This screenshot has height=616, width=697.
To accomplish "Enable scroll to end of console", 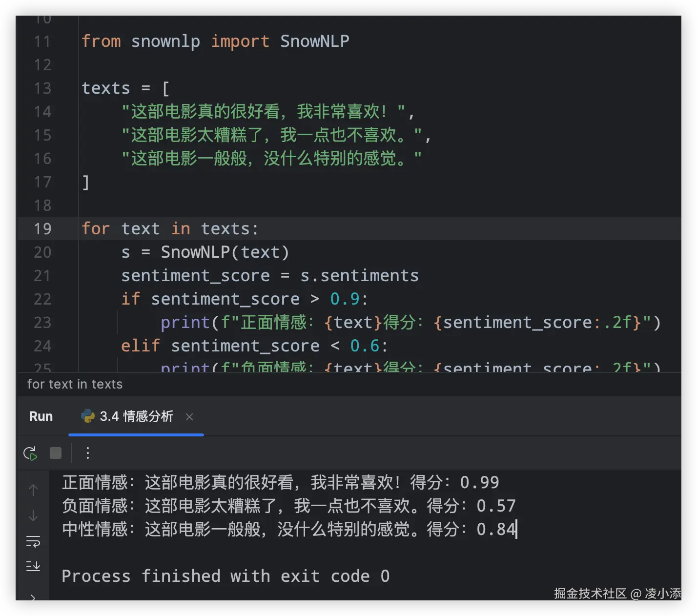I will [x=33, y=566].
